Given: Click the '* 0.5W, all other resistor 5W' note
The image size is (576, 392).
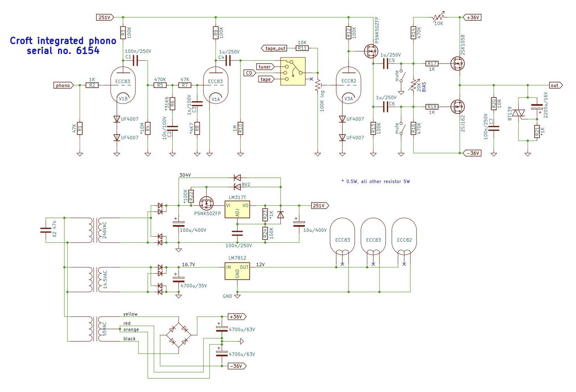Looking at the screenshot, I should [x=375, y=181].
